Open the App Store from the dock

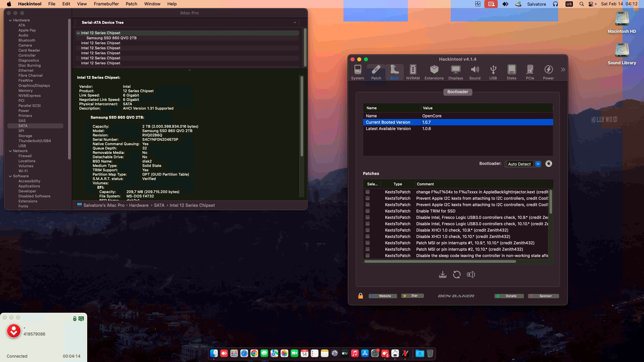[x=365, y=353]
